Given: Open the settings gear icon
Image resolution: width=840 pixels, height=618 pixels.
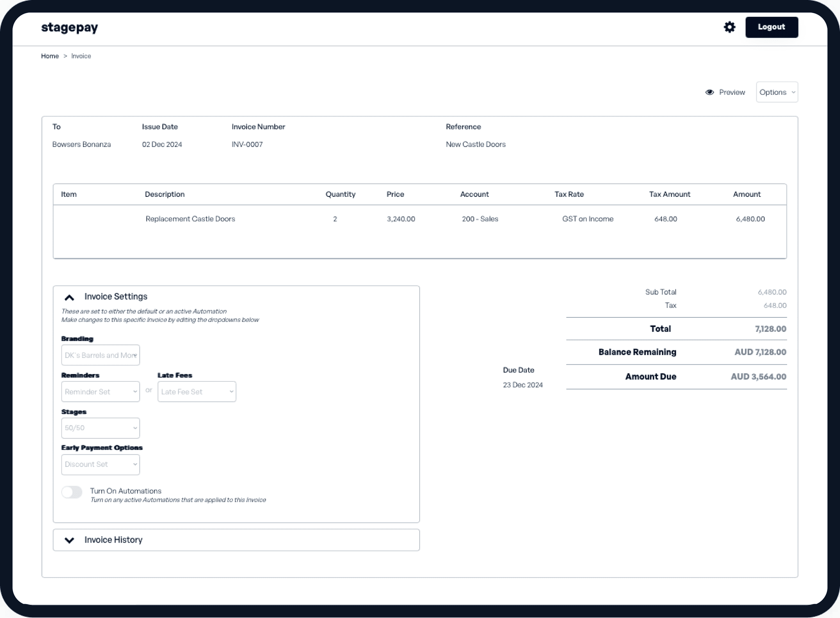Looking at the screenshot, I should (x=729, y=27).
